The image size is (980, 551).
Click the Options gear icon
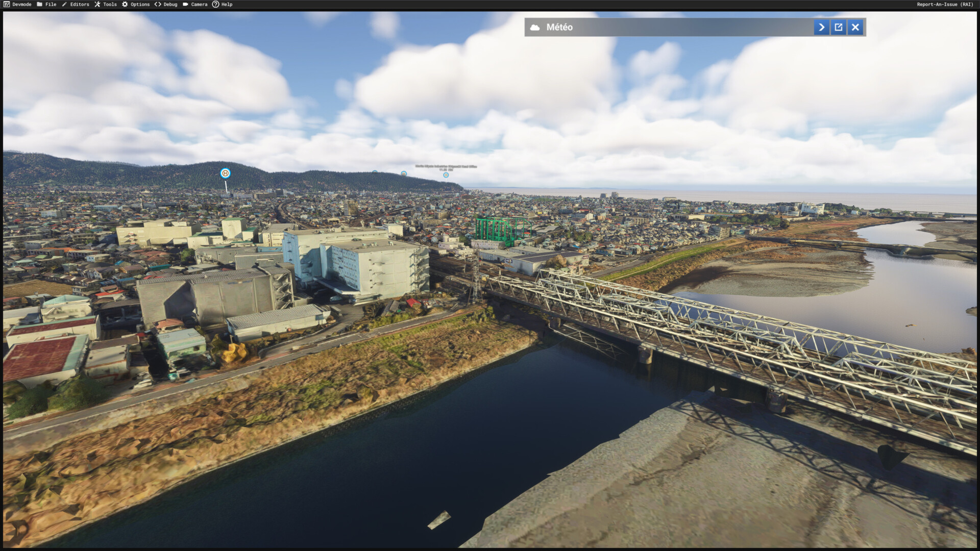tap(125, 4)
